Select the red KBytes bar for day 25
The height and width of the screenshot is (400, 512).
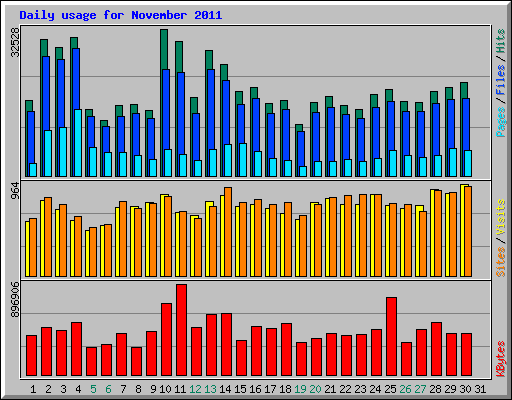[x=392, y=337]
